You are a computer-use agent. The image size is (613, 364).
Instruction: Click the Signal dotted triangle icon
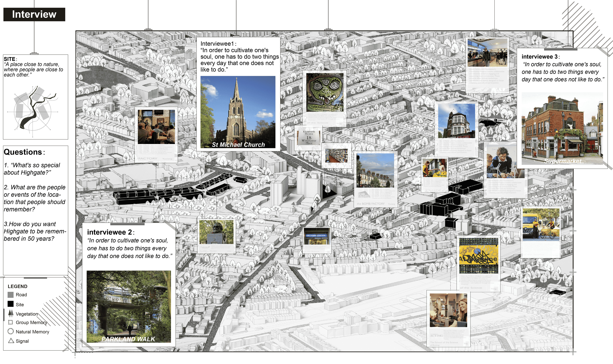point(11,341)
